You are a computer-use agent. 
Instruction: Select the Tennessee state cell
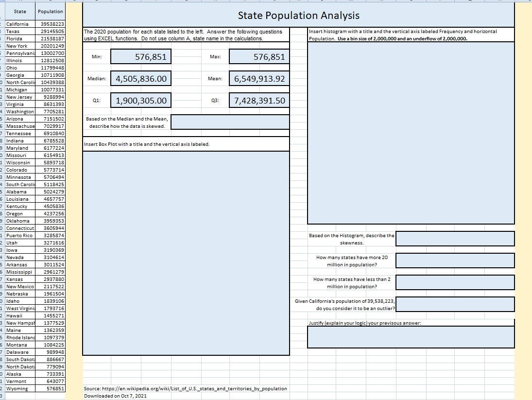coord(20,133)
